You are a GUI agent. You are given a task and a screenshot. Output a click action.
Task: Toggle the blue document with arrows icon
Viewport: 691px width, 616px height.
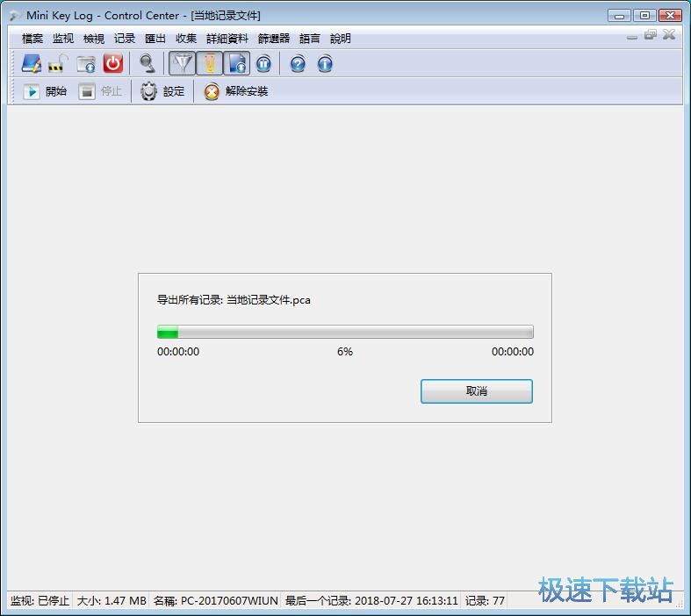tap(237, 64)
